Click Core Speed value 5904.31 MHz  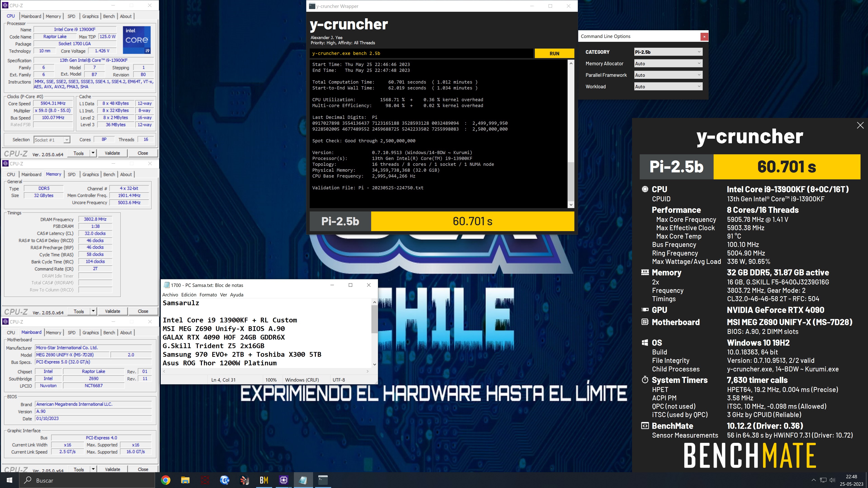tap(53, 103)
